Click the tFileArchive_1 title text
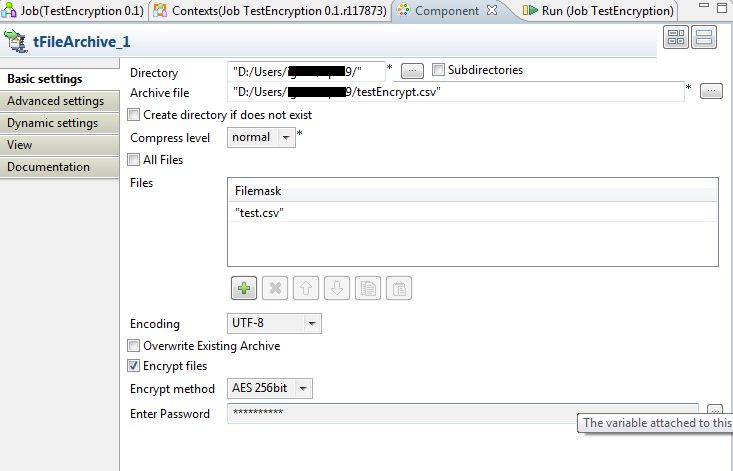The image size is (733, 471). pos(81,42)
